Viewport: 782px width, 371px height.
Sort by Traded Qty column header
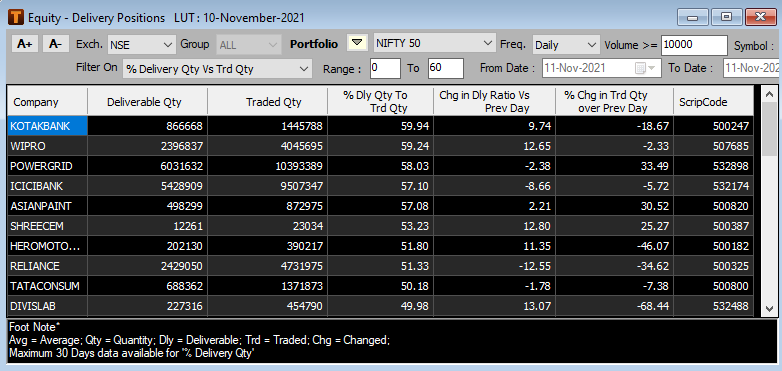(267, 102)
